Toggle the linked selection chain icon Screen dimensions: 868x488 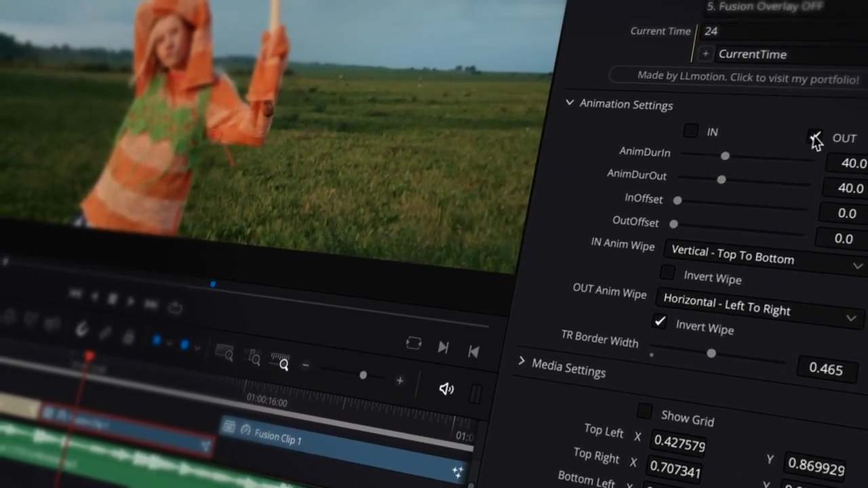click(x=105, y=333)
